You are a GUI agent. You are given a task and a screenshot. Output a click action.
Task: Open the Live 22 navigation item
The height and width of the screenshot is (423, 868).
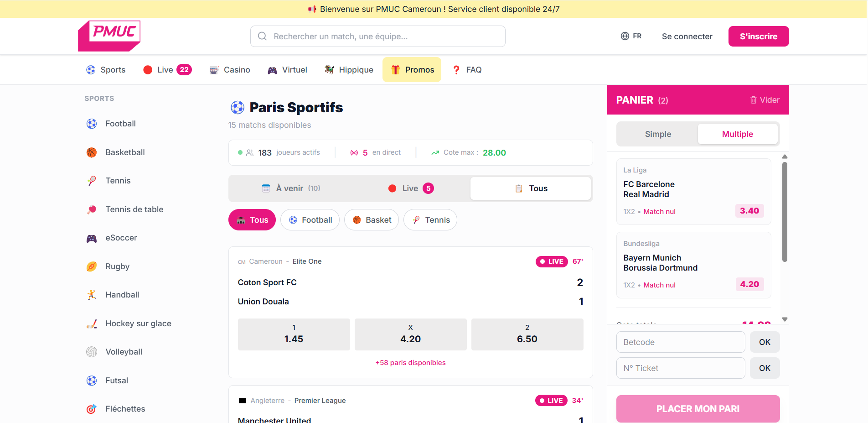coord(167,70)
